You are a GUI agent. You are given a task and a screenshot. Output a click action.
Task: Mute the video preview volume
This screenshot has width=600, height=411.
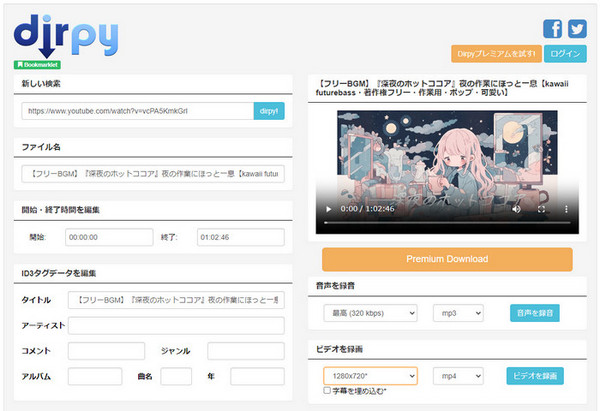point(516,209)
